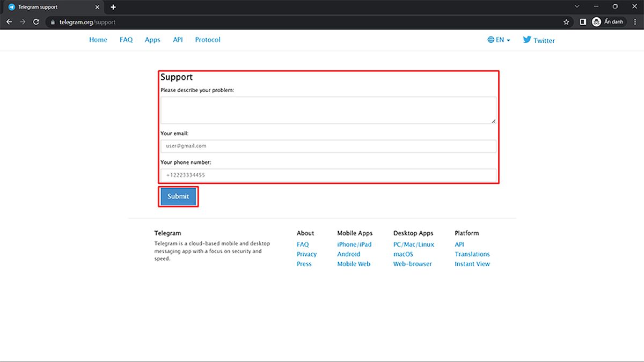
Task: Click the lock icon in the address bar
Action: tap(53, 22)
